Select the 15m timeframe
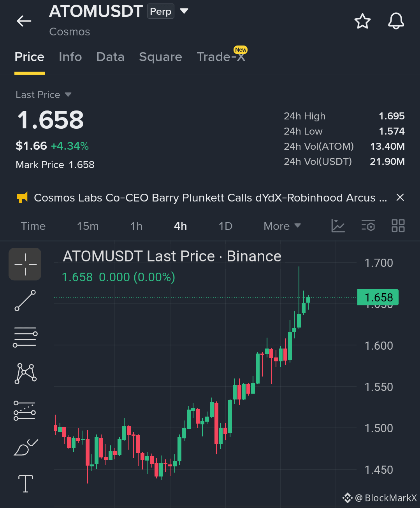This screenshot has width=420, height=508. 88,226
